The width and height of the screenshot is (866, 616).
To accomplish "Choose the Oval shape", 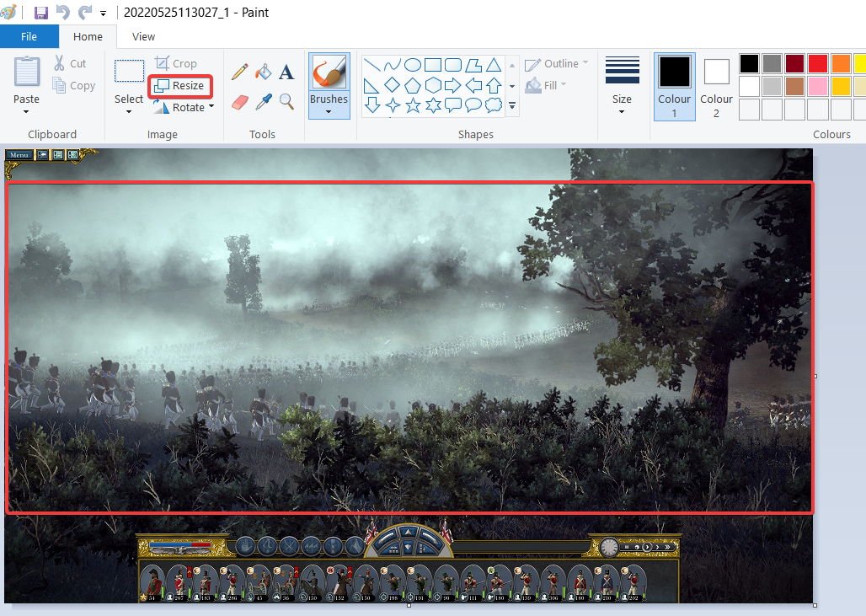I will tap(413, 65).
